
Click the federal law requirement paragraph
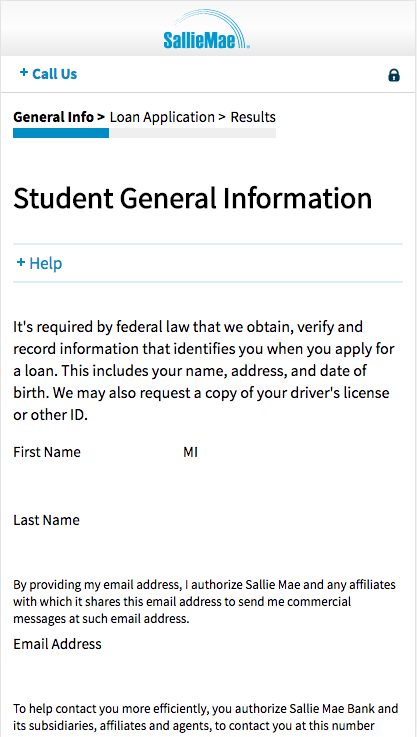click(204, 371)
